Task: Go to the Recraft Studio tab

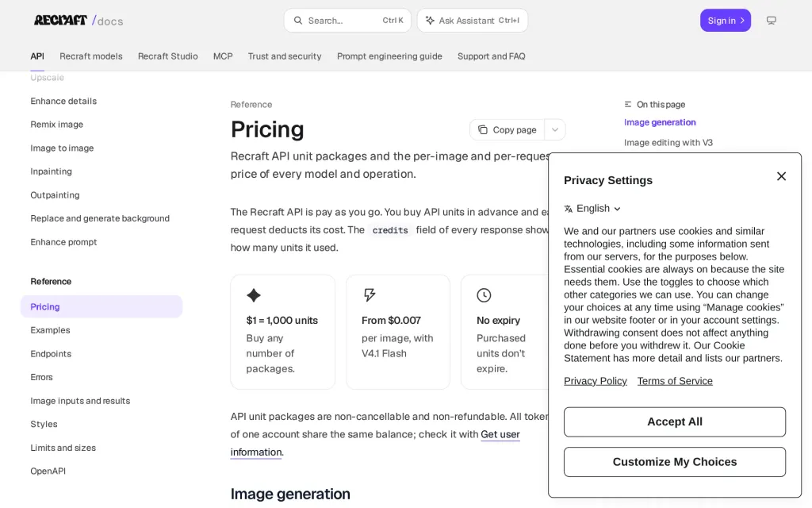Action: [x=168, y=56]
